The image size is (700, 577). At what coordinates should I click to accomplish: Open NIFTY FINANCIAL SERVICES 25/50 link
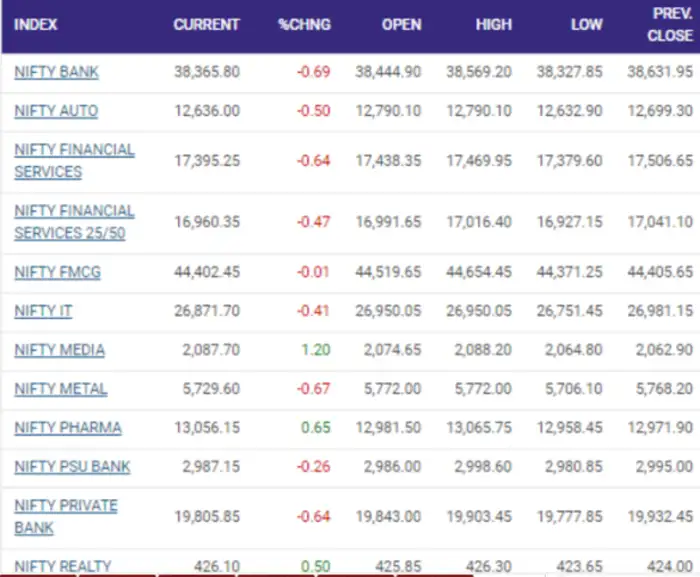coord(74,221)
